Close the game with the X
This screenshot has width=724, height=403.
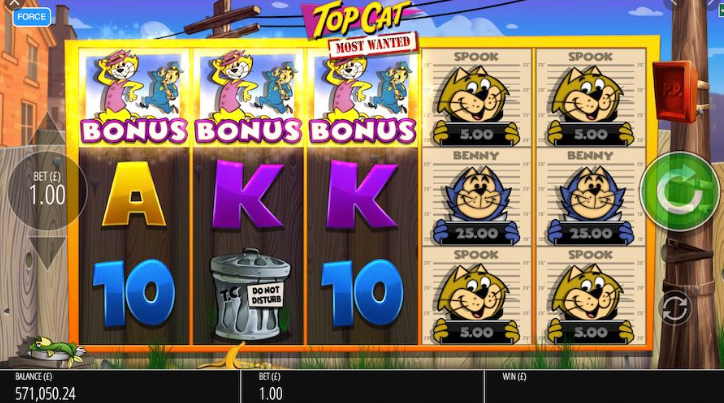click(x=15, y=3)
